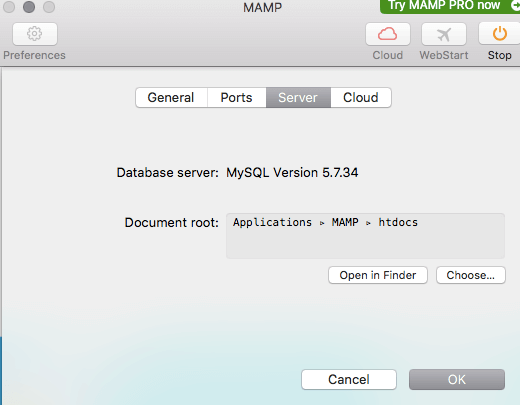Image resolution: width=520 pixels, height=405 pixels.
Task: Click the MAMP window title
Action: click(262, 7)
